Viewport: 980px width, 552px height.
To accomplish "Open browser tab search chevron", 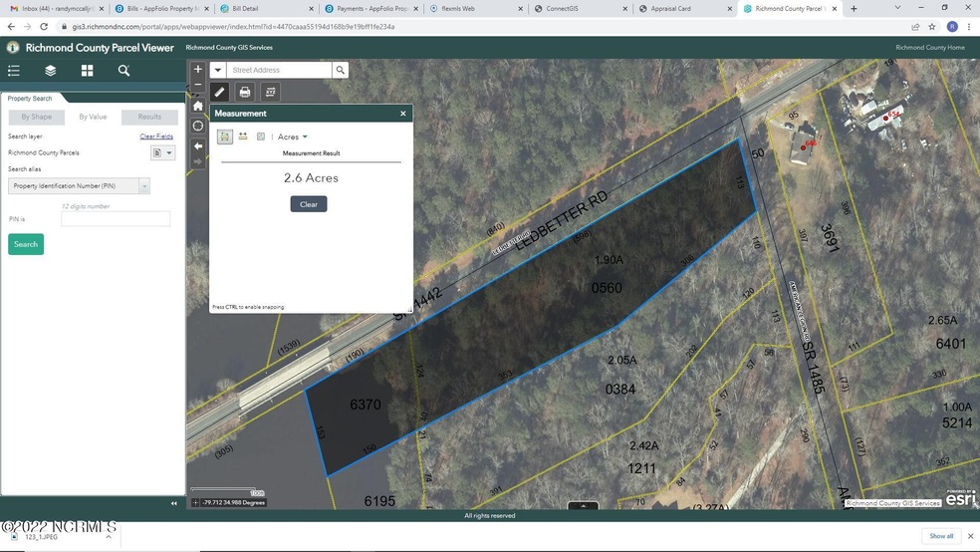I will (897, 8).
